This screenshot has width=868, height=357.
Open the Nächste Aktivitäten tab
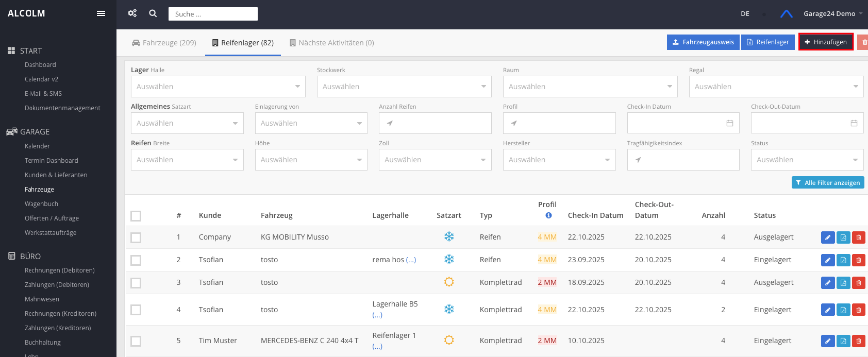pyautogui.click(x=331, y=43)
